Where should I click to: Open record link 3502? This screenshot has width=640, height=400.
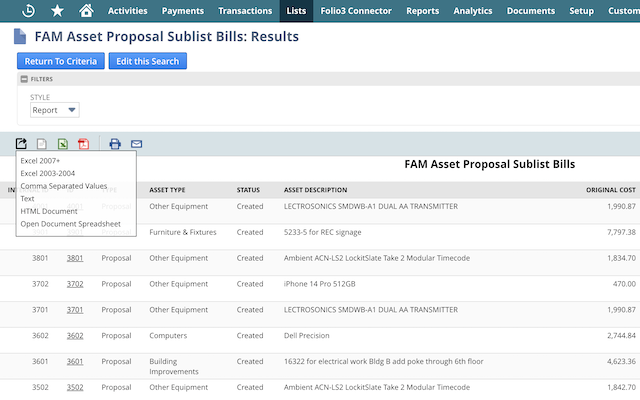(75, 387)
